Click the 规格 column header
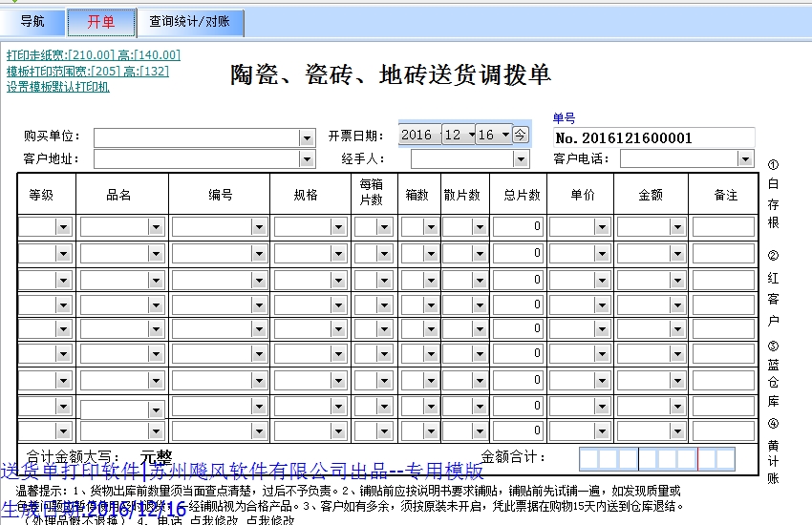Image resolution: width=812 pixels, height=525 pixels. 306,195
